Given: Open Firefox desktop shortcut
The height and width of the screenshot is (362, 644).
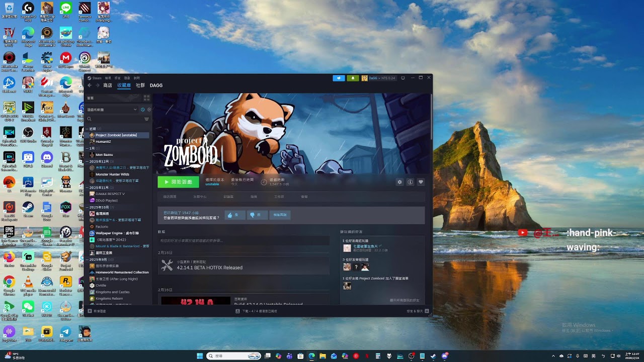Looking at the screenshot, I should point(9,259).
